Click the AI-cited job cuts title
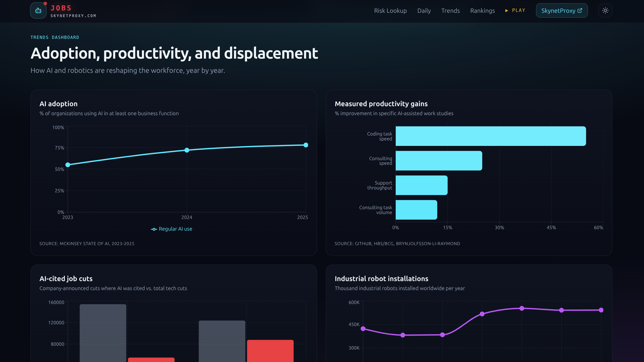The height and width of the screenshot is (362, 644). click(66, 279)
